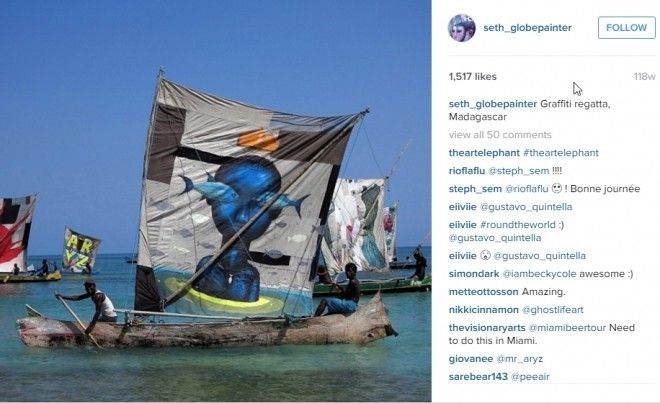
Task: Select the #roundtheworld hashtag
Action: [517, 225]
